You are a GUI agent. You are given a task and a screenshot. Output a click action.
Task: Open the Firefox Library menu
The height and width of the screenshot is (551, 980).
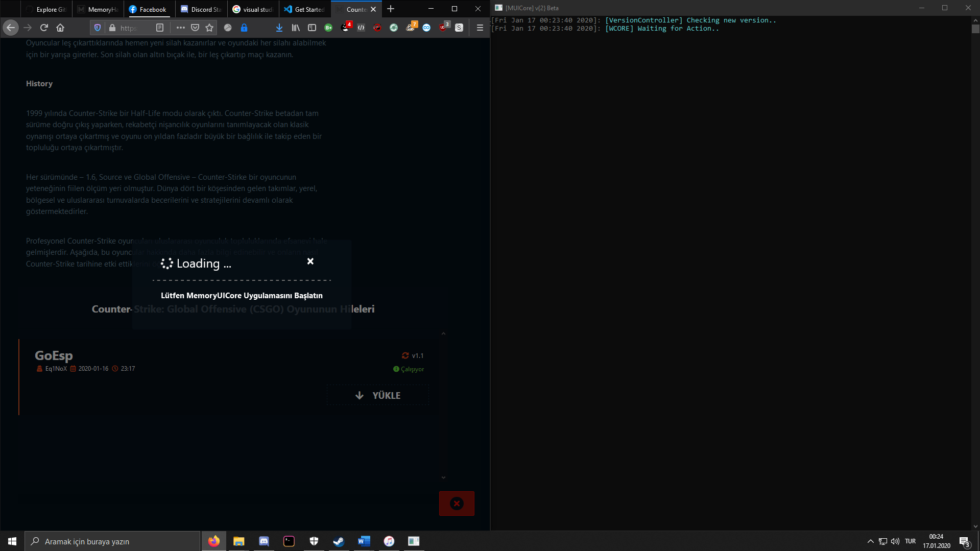pos(296,28)
